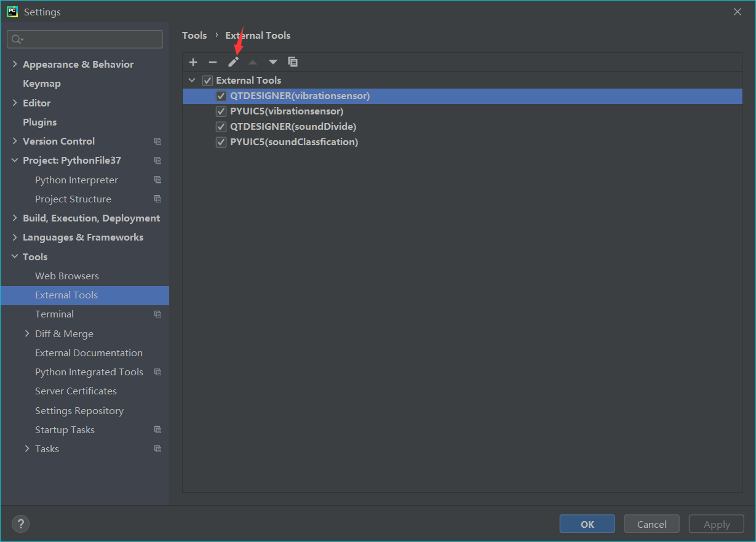This screenshot has width=756, height=542.
Task: Click project-level icon beside Version Control
Action: pyautogui.click(x=158, y=141)
